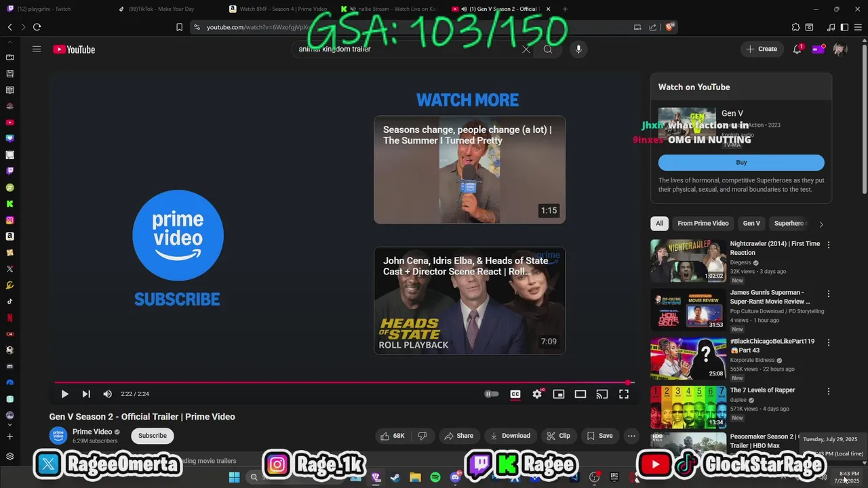Buy Gen V on YouTube
Image resolution: width=868 pixels, height=488 pixels.
click(x=741, y=163)
